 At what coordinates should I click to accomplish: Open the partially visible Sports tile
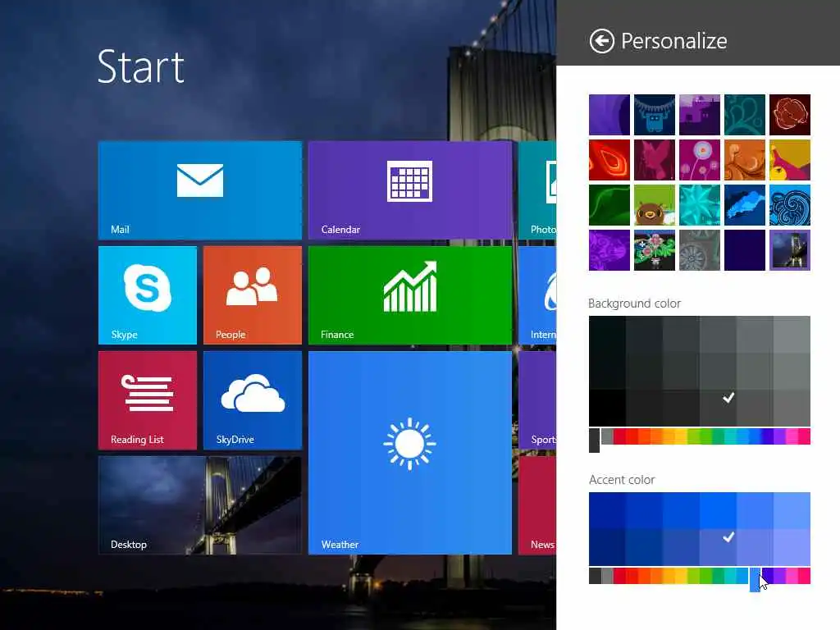[537, 400]
